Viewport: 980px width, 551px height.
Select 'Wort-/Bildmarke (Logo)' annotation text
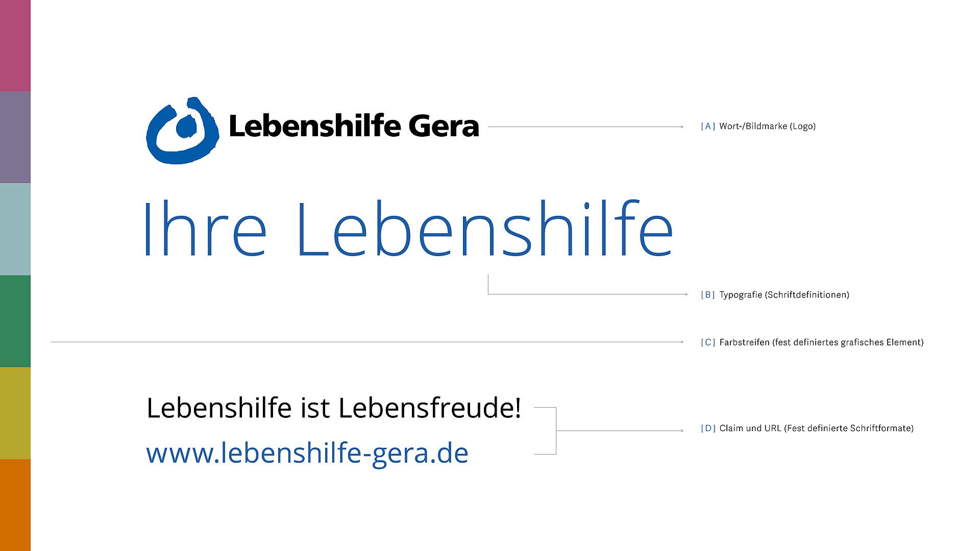767,127
